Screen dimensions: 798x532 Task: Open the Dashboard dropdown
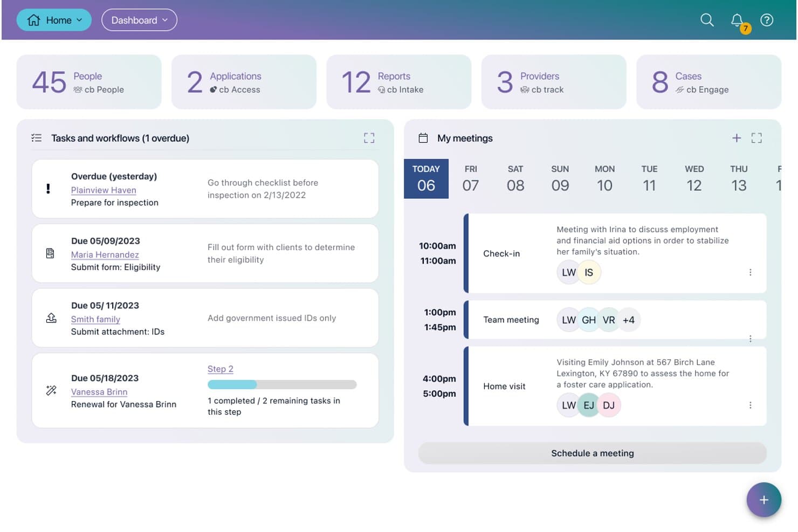pyautogui.click(x=139, y=20)
